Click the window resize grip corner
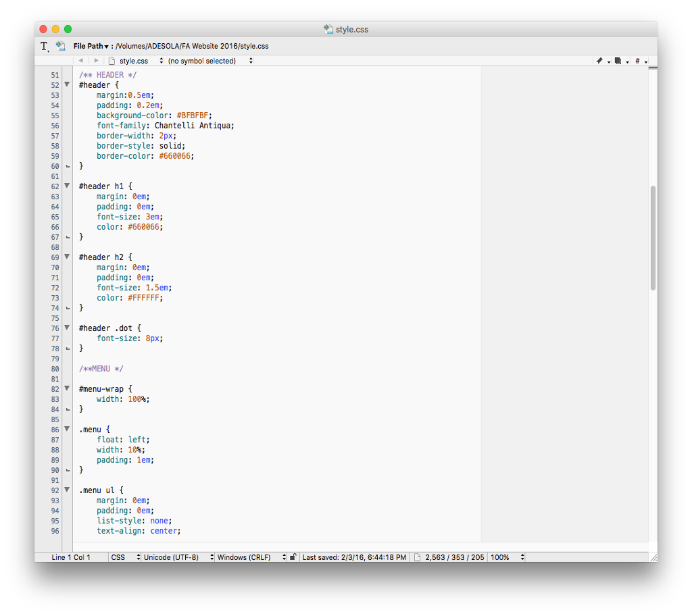The width and height of the screenshot is (692, 616). pos(653,557)
